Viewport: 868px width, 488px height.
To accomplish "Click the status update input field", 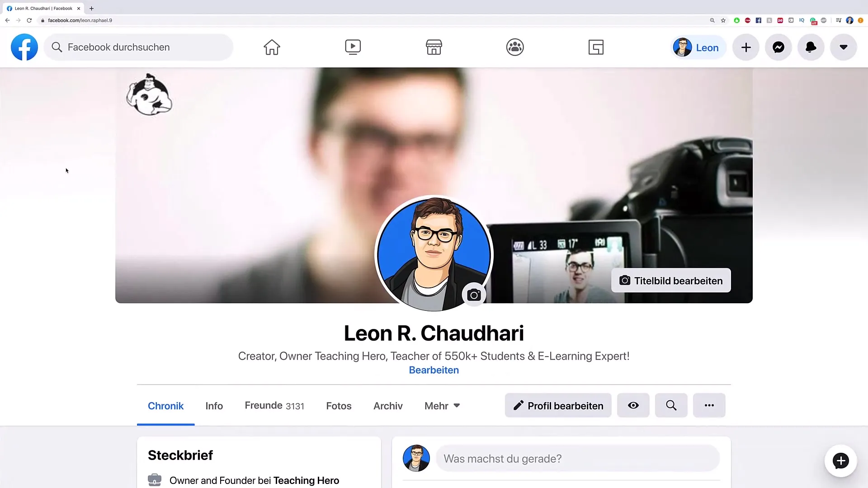I will click(577, 459).
